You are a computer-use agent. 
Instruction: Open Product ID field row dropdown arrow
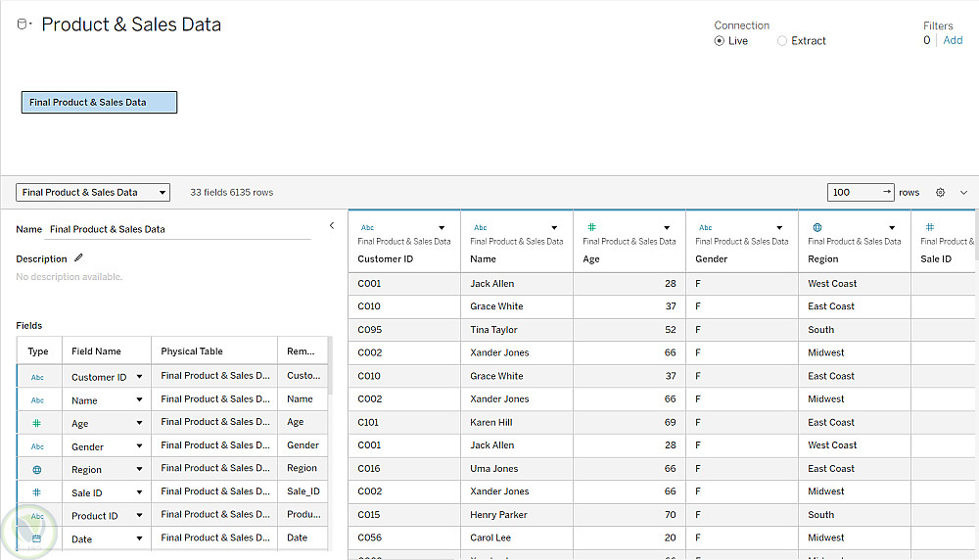pyautogui.click(x=139, y=515)
